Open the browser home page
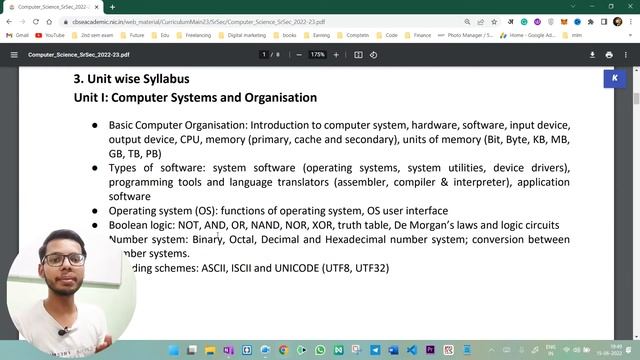 (49, 22)
